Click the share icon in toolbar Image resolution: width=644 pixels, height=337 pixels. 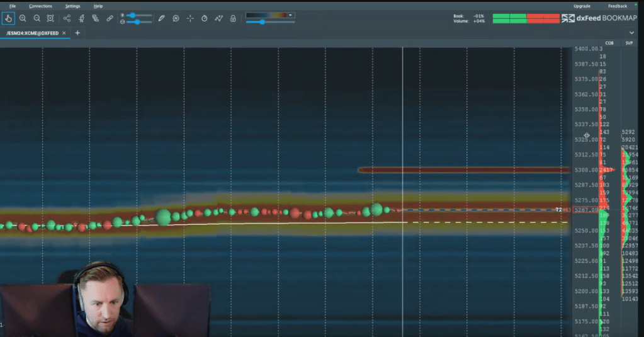click(67, 19)
